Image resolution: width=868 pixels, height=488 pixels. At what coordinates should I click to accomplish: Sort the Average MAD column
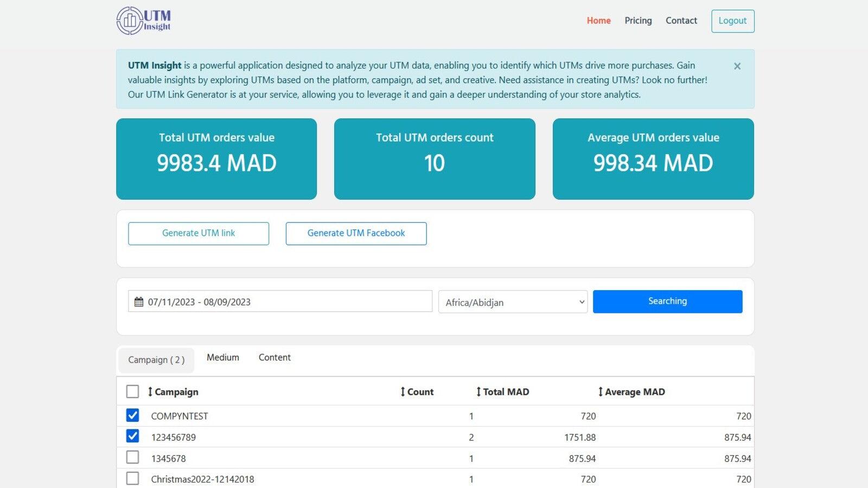600,391
